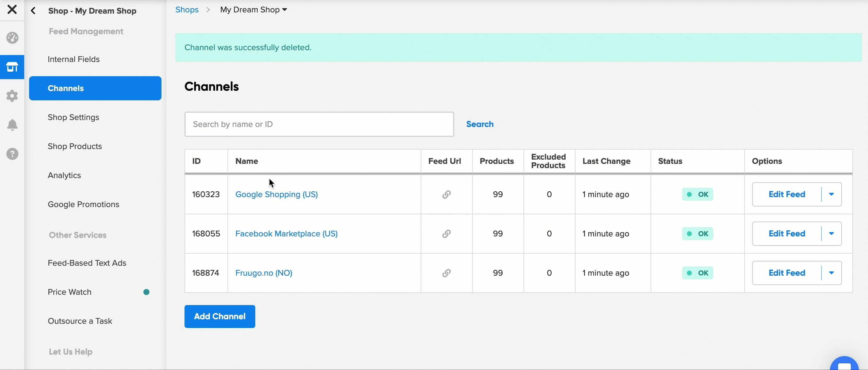Image resolution: width=868 pixels, height=370 pixels.
Task: Click channel ID 168055
Action: click(x=206, y=234)
